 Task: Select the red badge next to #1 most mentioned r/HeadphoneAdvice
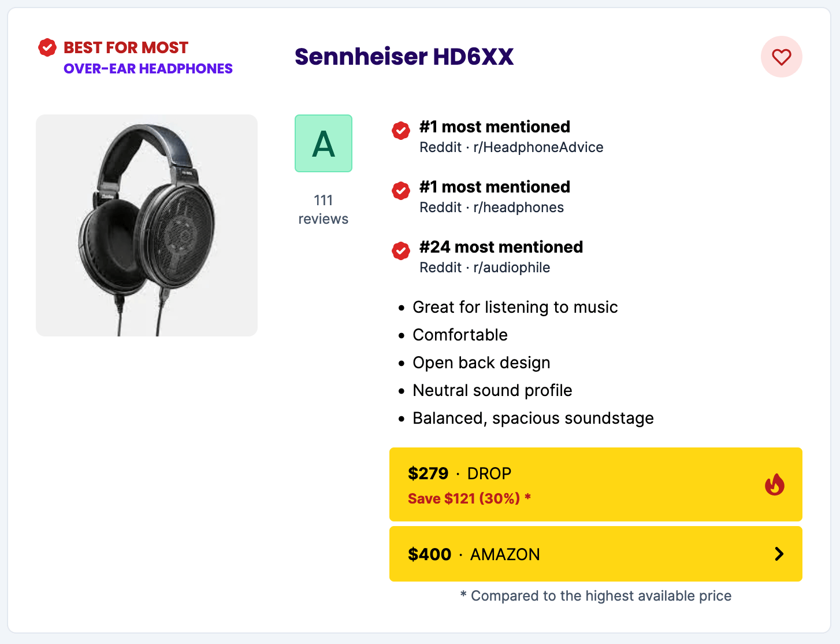click(400, 131)
